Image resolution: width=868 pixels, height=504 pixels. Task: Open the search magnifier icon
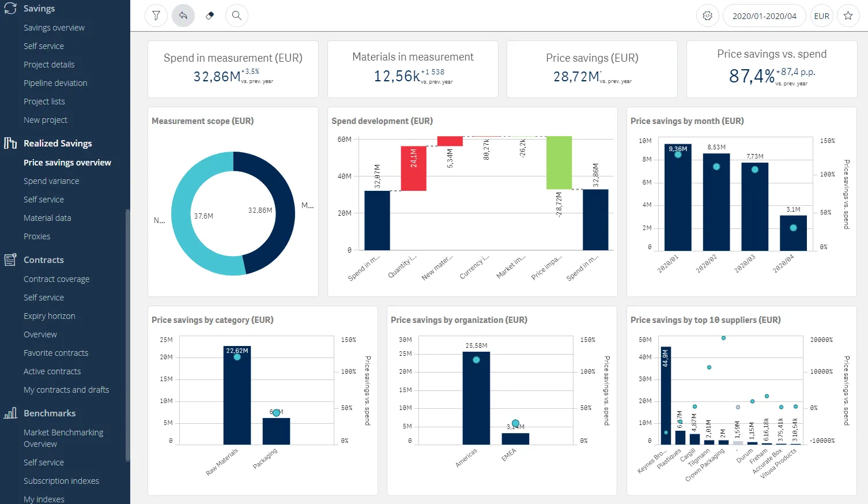(x=237, y=16)
